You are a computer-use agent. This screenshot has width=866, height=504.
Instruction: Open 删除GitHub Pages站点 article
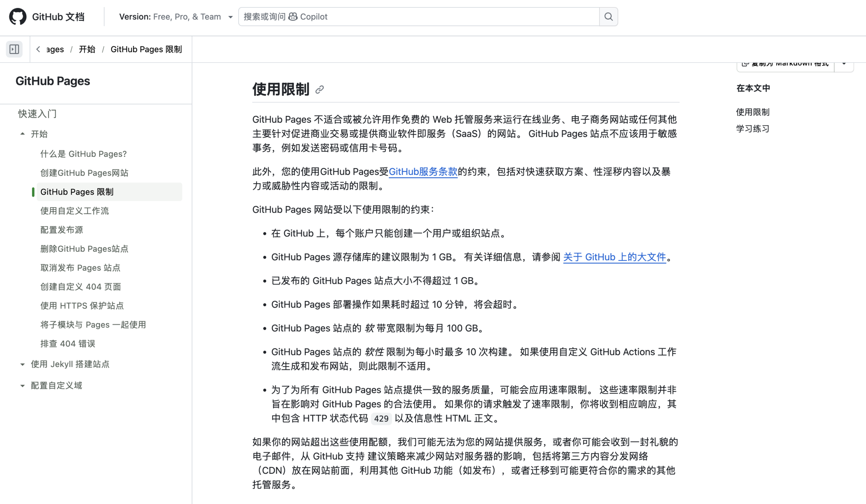84,248
